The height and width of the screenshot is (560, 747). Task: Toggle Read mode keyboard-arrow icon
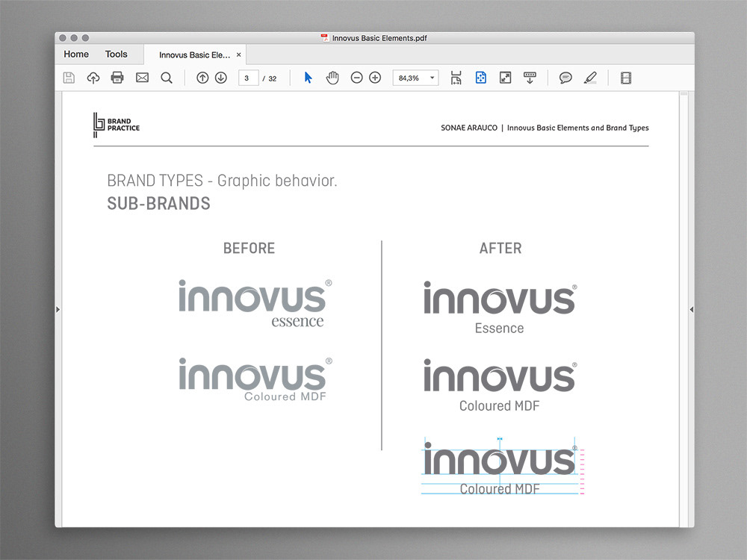pos(530,78)
